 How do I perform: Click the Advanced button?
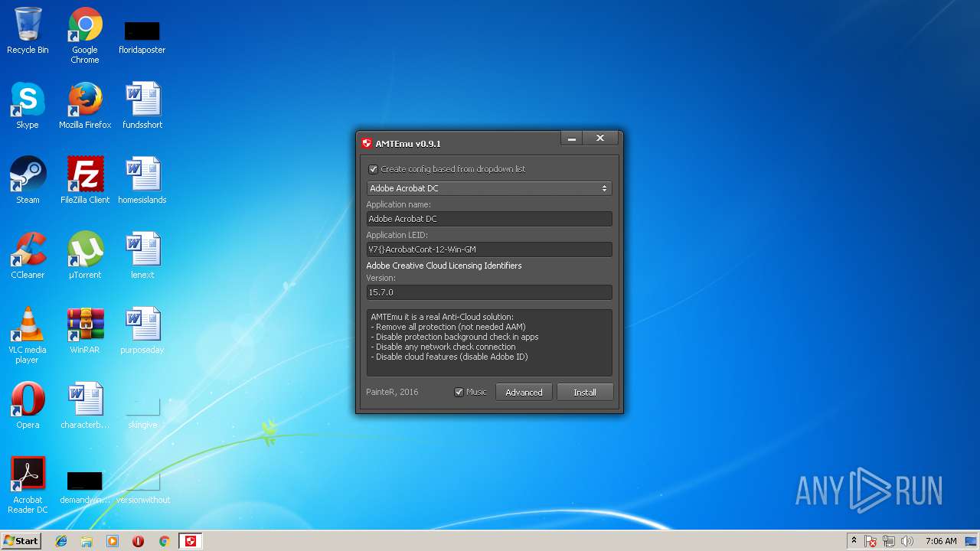coord(524,392)
